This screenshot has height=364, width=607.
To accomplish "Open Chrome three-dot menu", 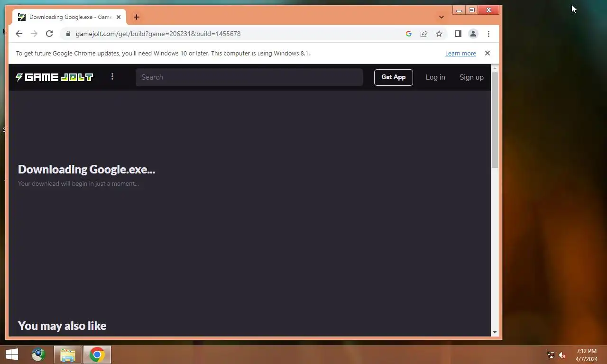I will pyautogui.click(x=488, y=34).
